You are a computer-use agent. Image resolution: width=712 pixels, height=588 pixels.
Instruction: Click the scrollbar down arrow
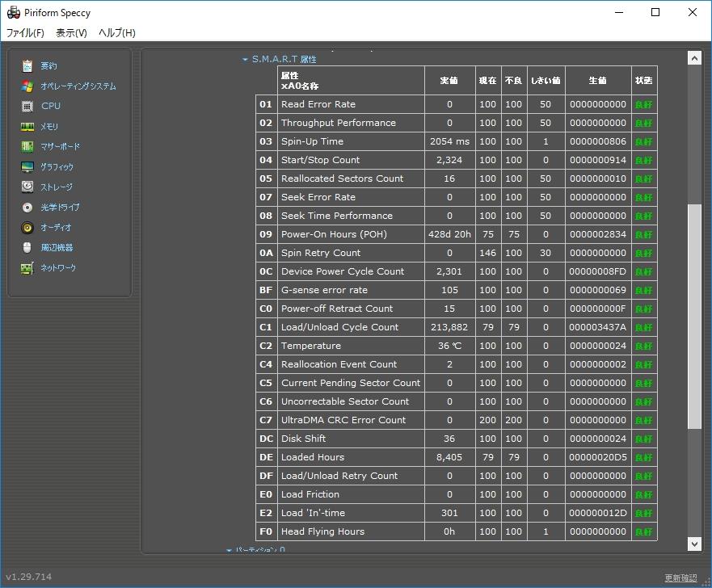click(694, 544)
